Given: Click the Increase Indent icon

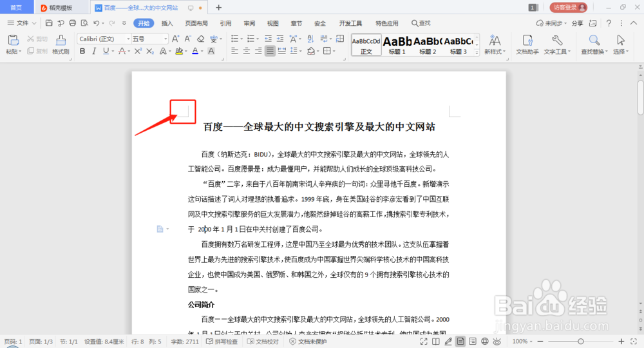Looking at the screenshot, I should [x=280, y=39].
